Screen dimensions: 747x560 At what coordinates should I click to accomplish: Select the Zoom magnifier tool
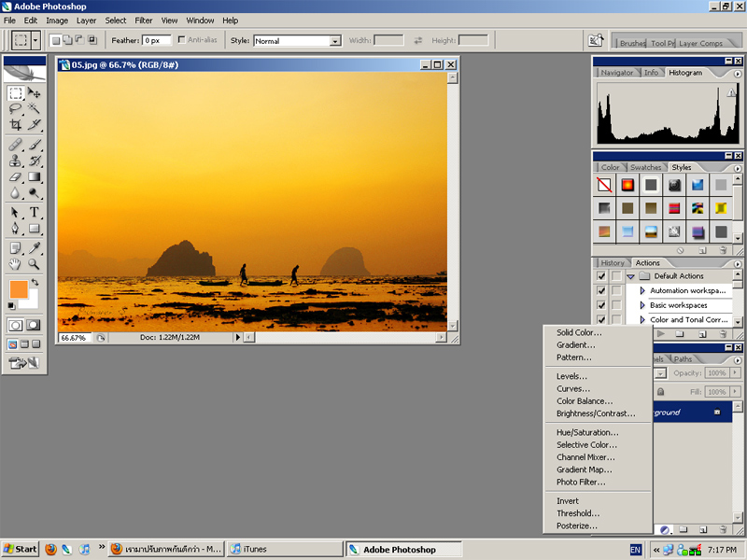[35, 264]
